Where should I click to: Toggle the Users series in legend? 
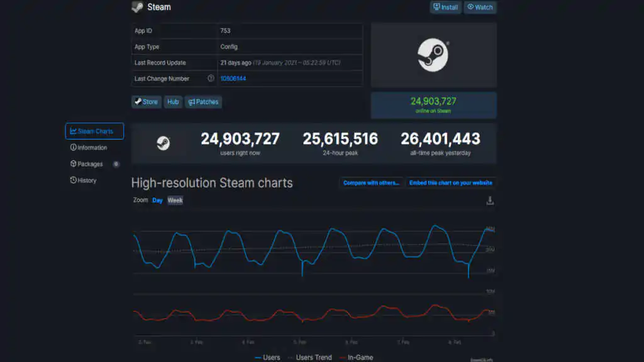267,358
